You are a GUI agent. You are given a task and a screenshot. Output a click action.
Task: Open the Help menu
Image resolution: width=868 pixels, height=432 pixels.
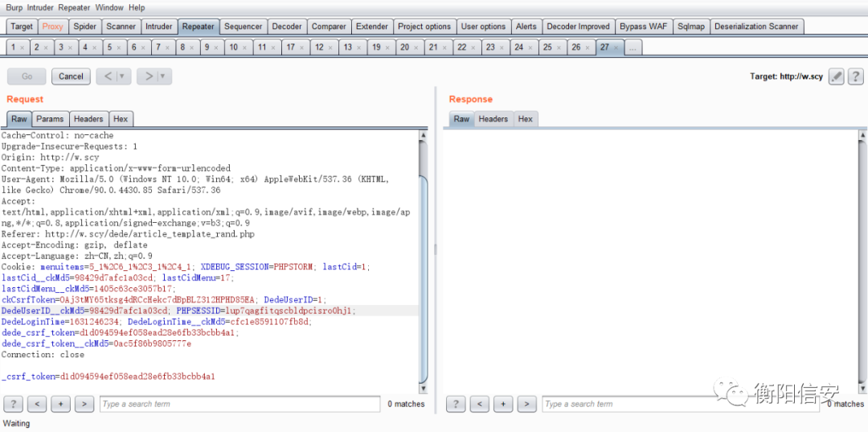(x=136, y=8)
